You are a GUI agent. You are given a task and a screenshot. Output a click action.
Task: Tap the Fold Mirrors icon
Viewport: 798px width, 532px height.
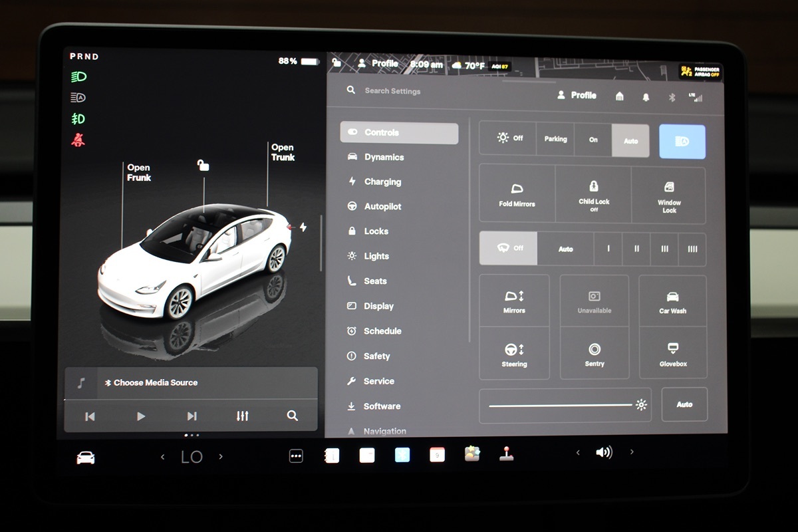pos(517,190)
